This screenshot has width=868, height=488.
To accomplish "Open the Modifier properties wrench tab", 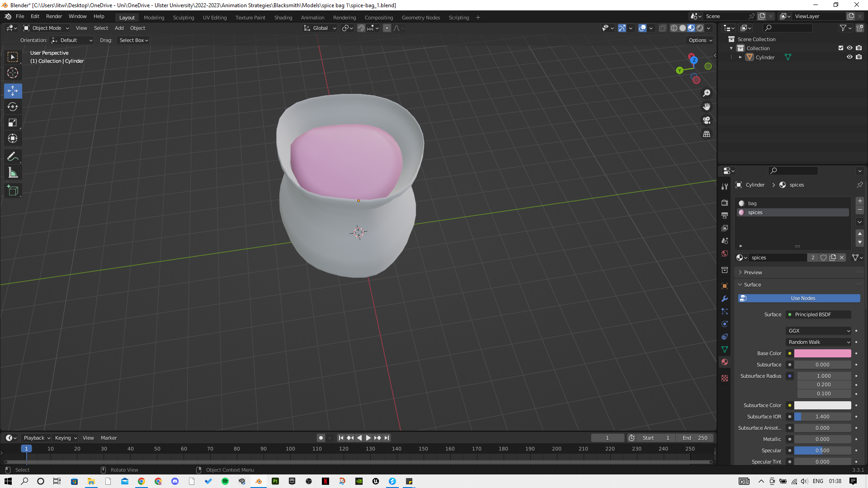I will (725, 299).
